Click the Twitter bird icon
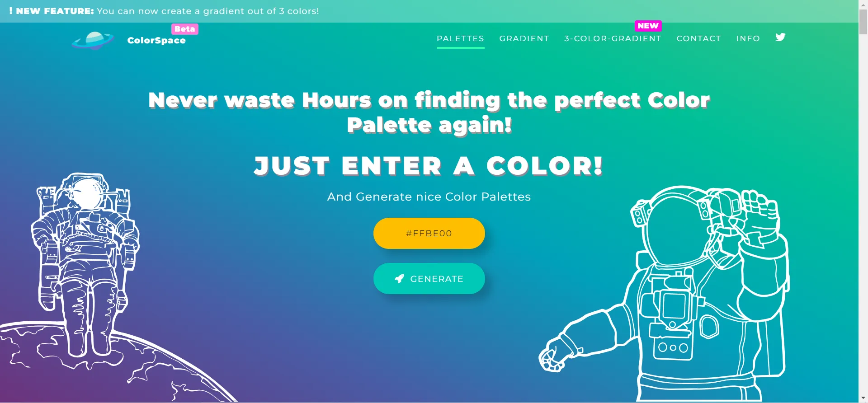Viewport: 868px width, 403px height. [780, 37]
